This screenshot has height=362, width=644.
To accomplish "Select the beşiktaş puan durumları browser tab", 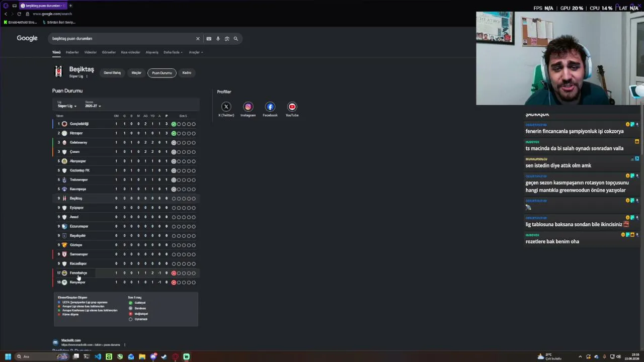I will 43,6.
